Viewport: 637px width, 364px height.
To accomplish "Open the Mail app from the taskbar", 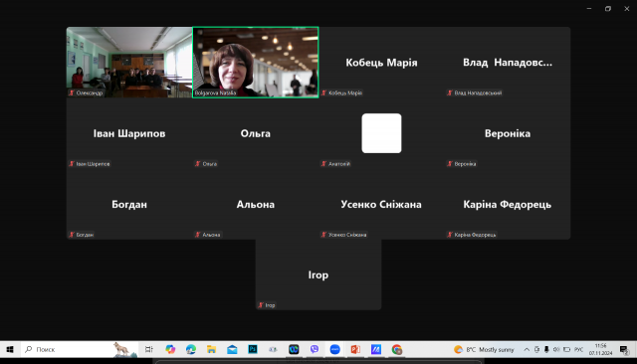I will [232, 349].
